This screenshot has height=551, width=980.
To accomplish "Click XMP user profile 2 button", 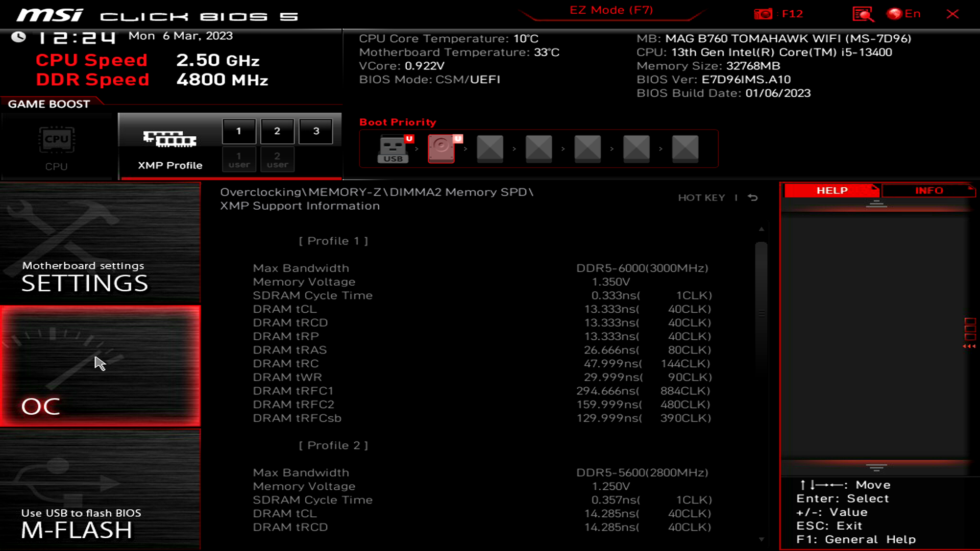I will 277,160.
